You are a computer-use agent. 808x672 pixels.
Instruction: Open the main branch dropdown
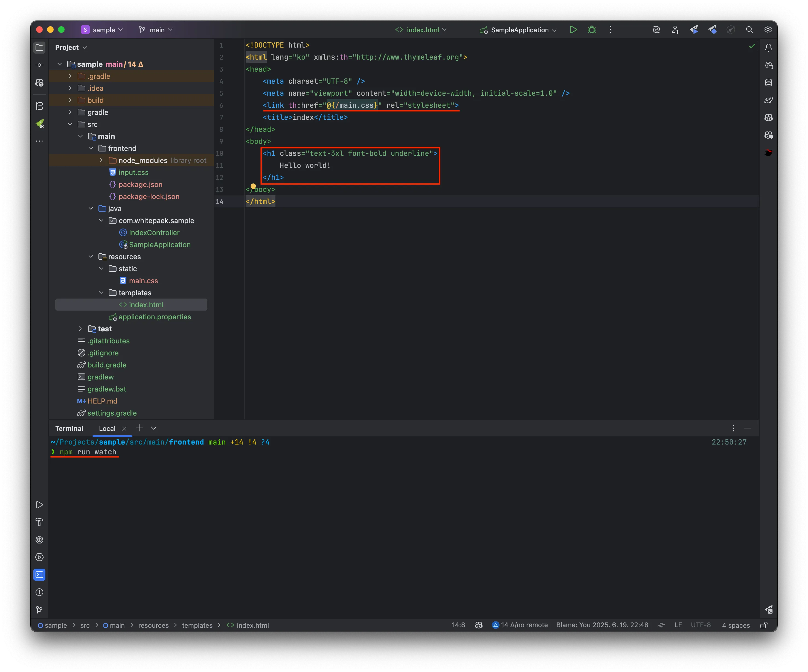[155, 30]
